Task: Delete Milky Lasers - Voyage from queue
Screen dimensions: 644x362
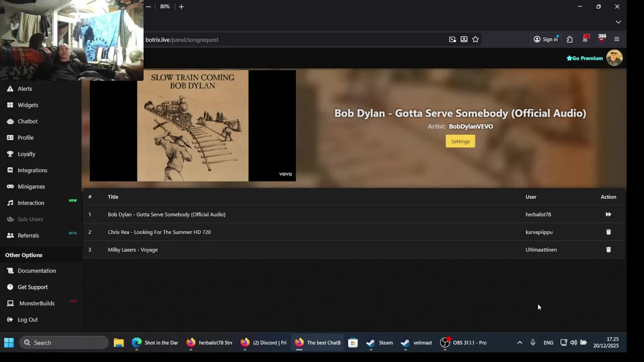Action: click(608, 249)
